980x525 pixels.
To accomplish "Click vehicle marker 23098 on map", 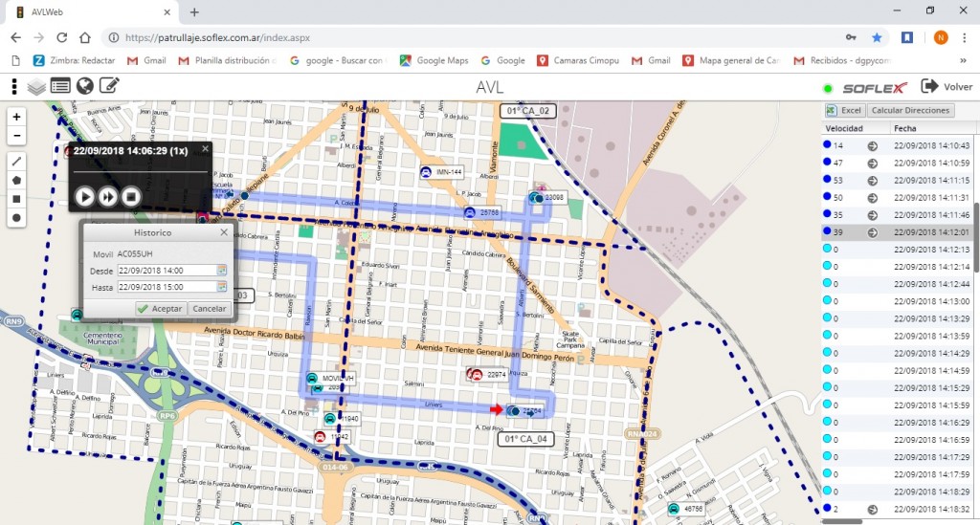I will (547, 198).
